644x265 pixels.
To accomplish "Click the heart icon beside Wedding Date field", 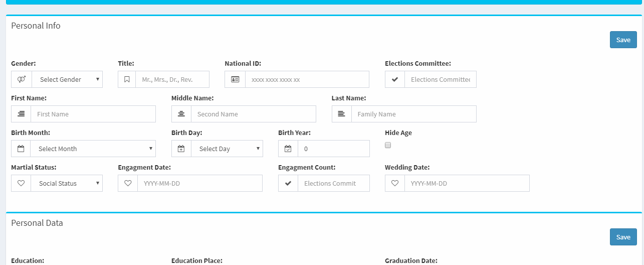I will (x=395, y=183).
